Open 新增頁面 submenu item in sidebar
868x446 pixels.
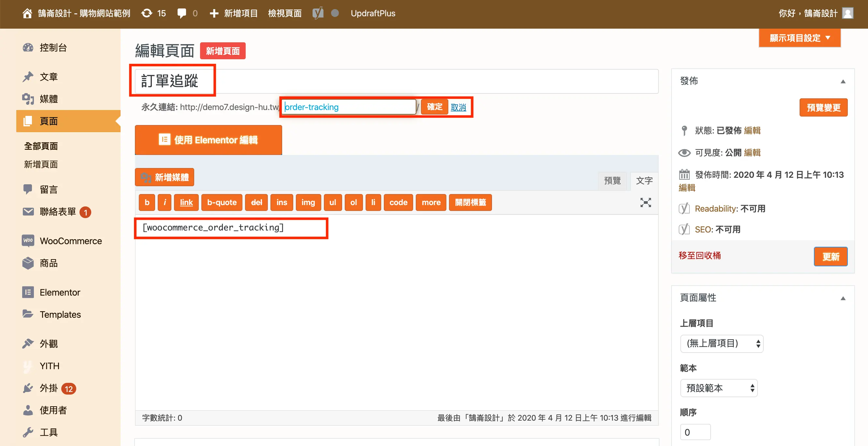click(x=41, y=164)
